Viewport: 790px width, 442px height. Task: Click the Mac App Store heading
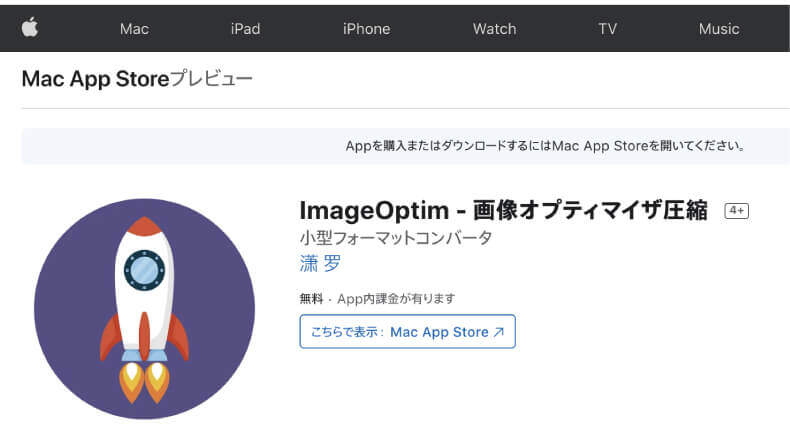point(95,79)
